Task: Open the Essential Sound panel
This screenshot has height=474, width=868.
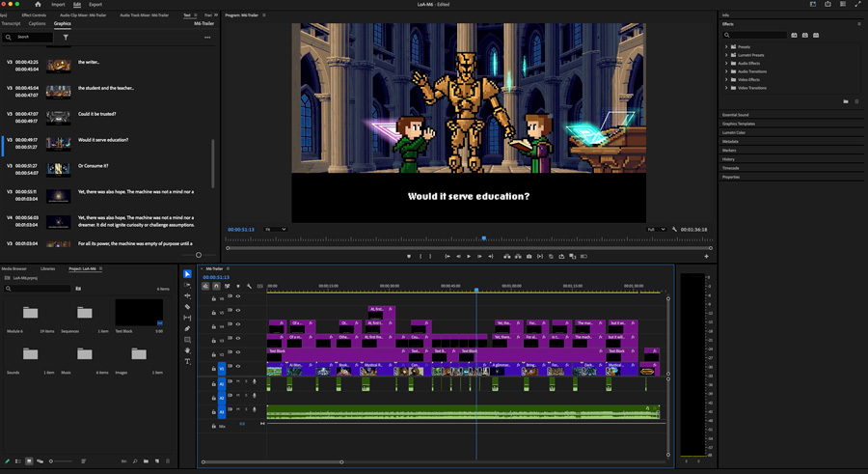Action: pyautogui.click(x=735, y=115)
